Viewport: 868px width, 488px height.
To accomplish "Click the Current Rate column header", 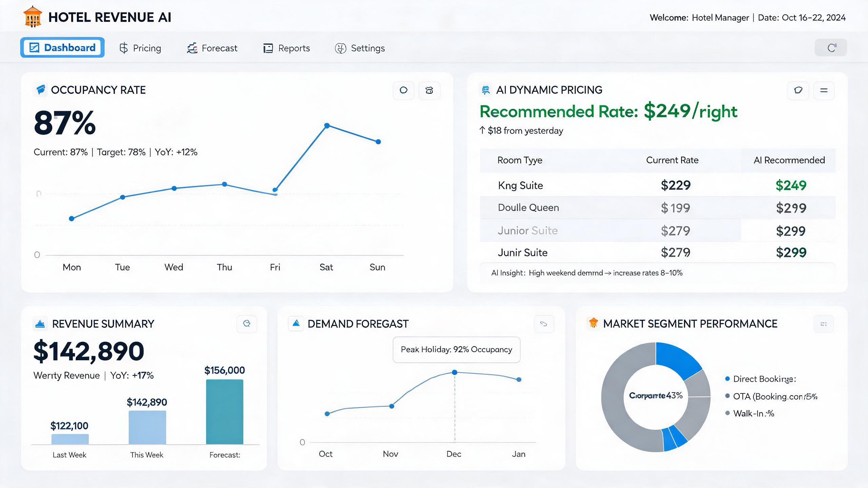I will pos(672,160).
